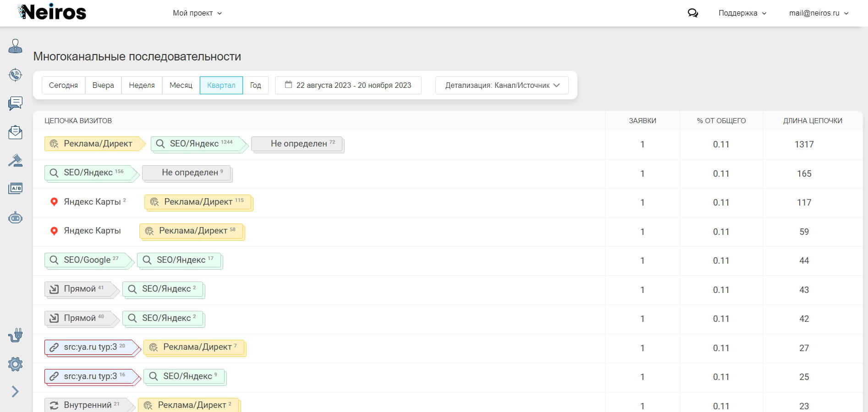The width and height of the screenshot is (868, 412).
Task: Open the auction gavel sidebar icon
Action: tap(15, 161)
